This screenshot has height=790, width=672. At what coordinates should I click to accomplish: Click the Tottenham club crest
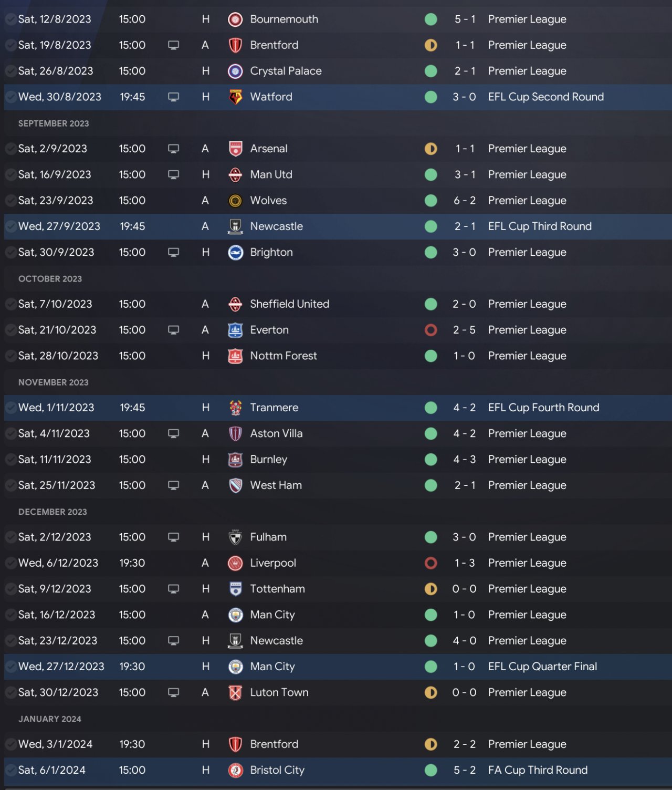coord(235,589)
